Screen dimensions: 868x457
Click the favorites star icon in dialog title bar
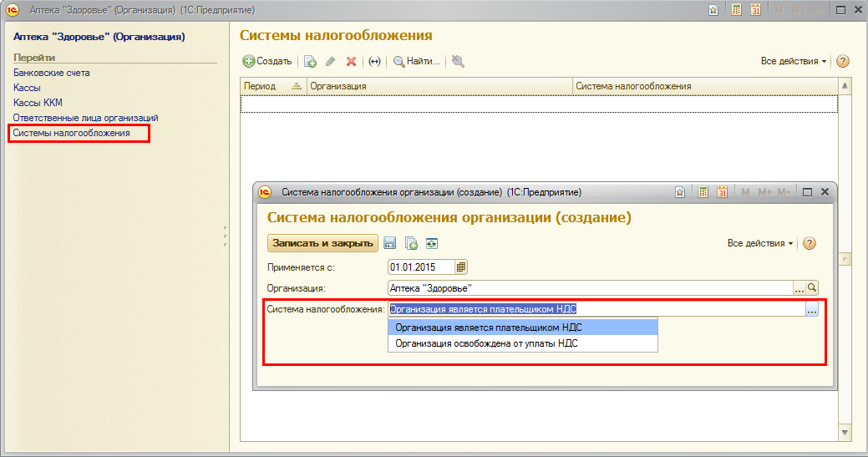[x=680, y=192]
